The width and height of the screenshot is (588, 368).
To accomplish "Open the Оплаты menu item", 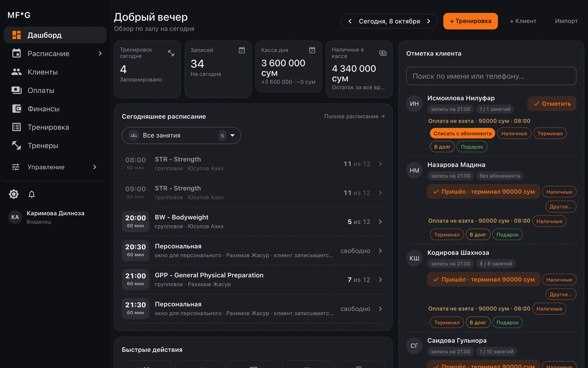I will click(x=55, y=90).
